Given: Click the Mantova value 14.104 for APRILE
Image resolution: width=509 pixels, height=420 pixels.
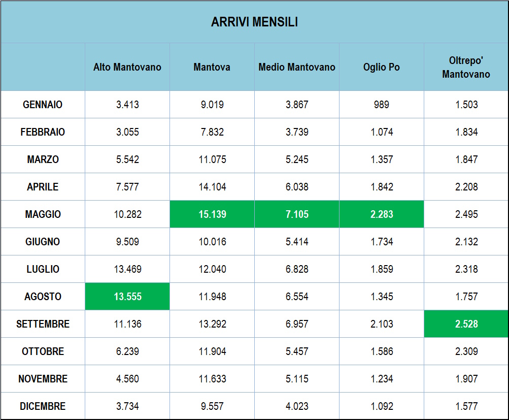Looking at the screenshot, I should pyautogui.click(x=212, y=187).
